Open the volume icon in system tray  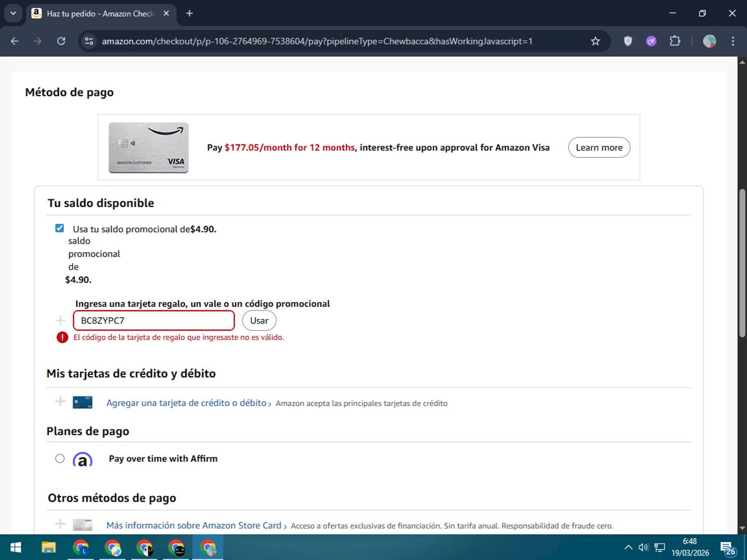point(643,548)
